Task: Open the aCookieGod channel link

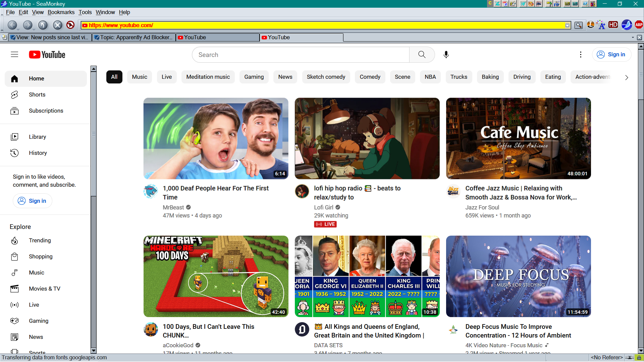Action: 178,345
